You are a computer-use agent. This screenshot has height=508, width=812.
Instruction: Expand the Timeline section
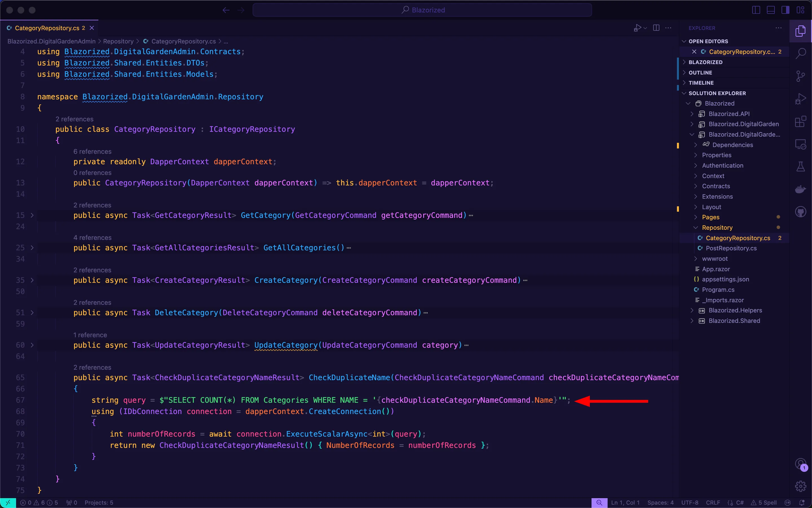(x=734, y=83)
